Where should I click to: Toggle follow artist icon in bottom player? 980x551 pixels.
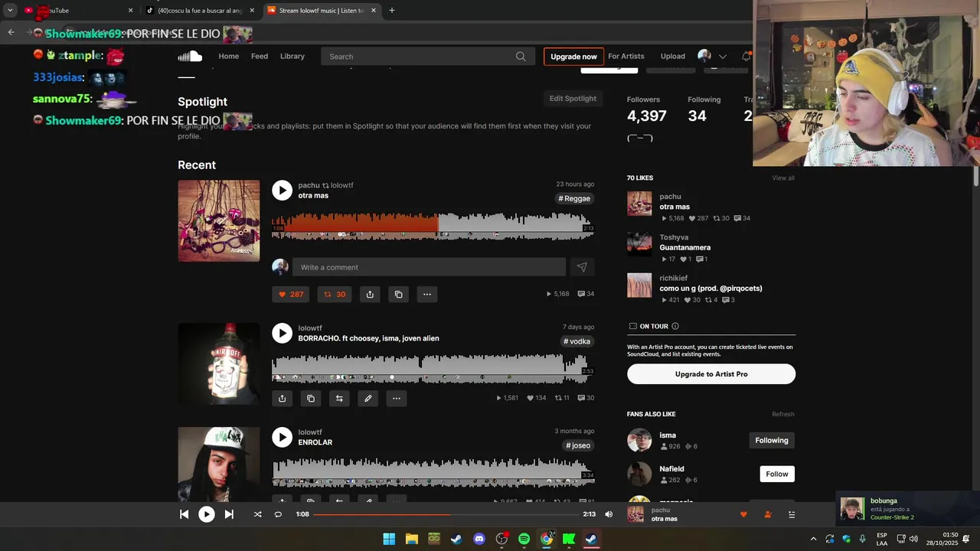(767, 514)
